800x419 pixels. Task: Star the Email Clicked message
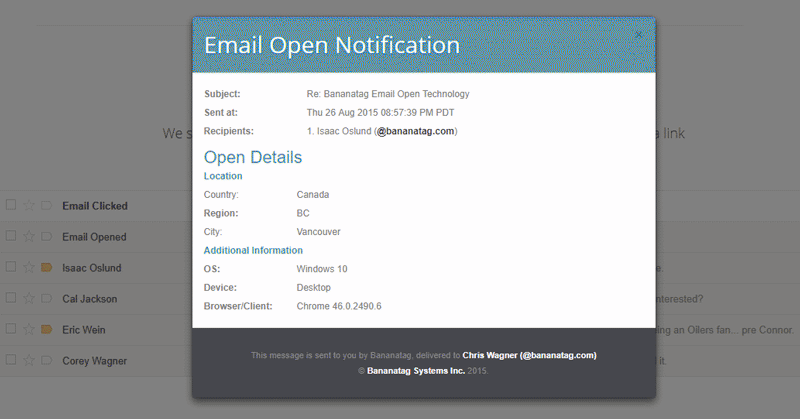click(x=29, y=205)
